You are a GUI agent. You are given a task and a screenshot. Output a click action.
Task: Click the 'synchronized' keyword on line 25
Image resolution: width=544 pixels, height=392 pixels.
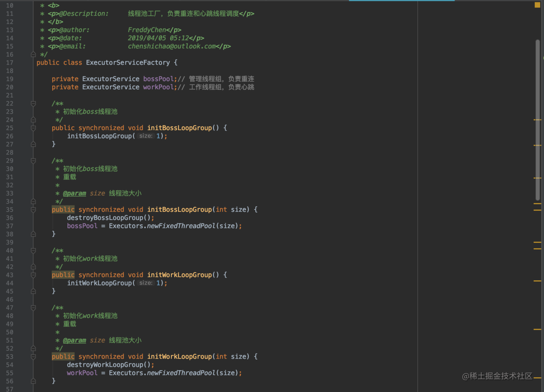point(101,128)
